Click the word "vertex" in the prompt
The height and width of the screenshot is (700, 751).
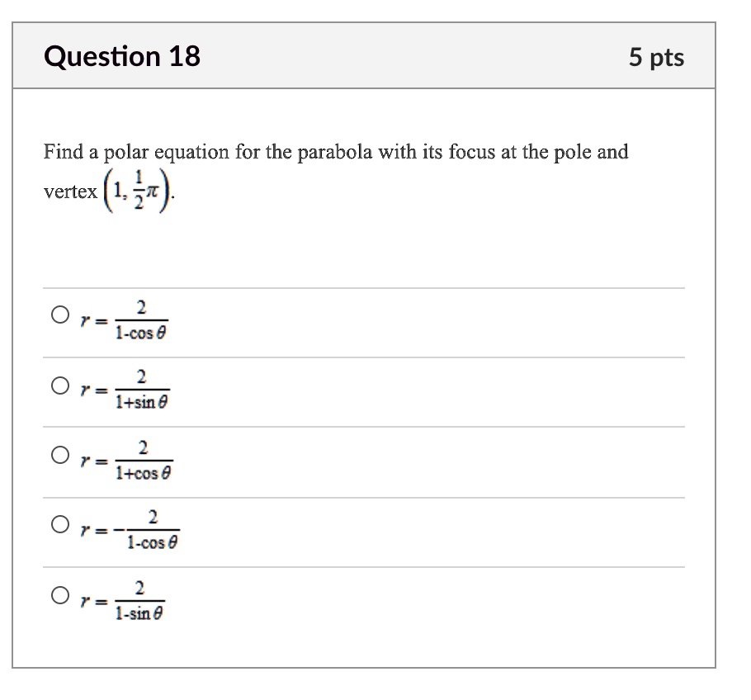coord(70,192)
